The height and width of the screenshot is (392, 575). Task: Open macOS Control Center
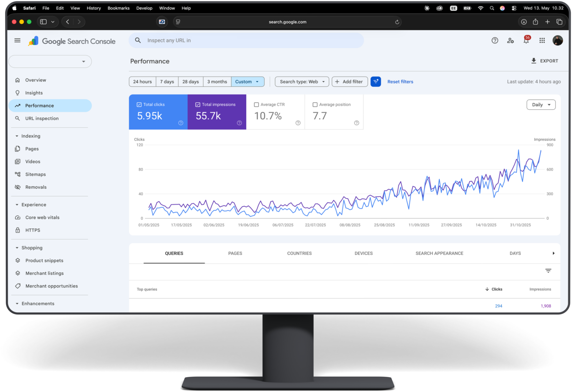click(x=514, y=8)
